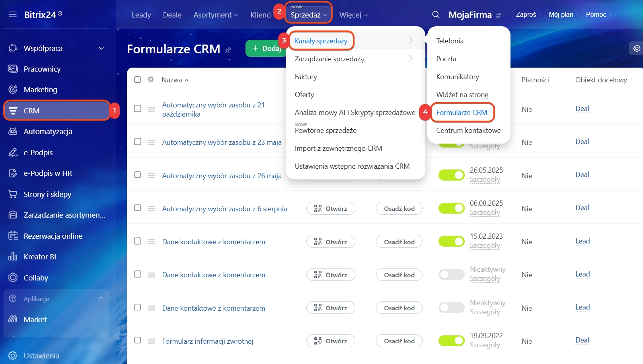Open the hamburger menu next to Bitrix24
The image size is (643, 364).
pyautogui.click(x=13, y=15)
